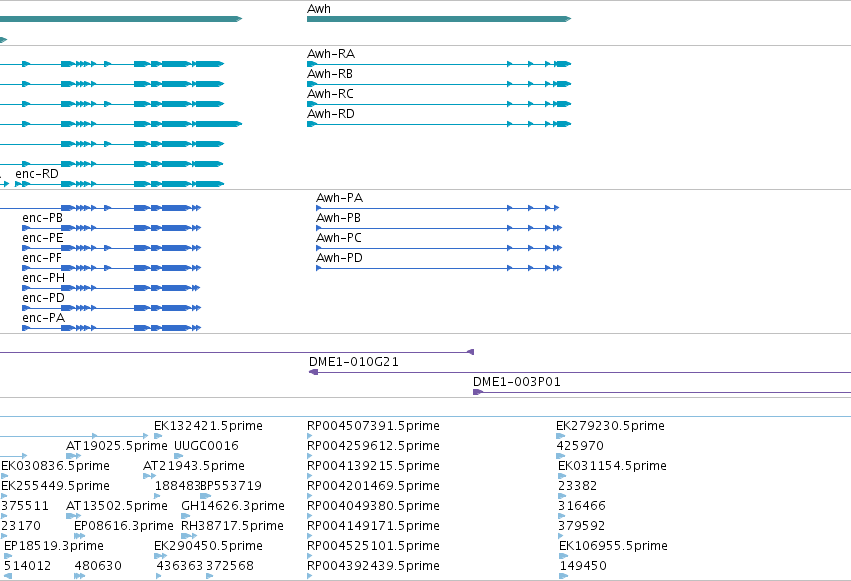Image resolution: width=851 pixels, height=581 pixels.
Task: Select protein enc-PB
Action: (112, 228)
